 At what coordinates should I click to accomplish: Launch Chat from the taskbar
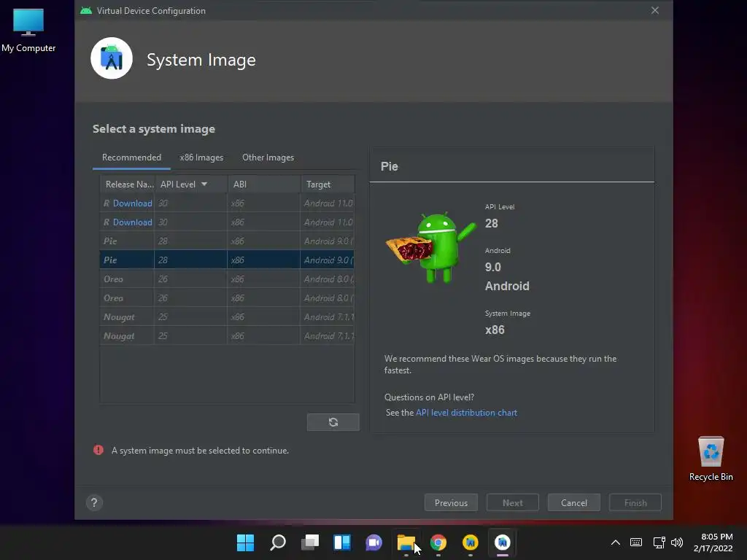pyautogui.click(x=374, y=542)
